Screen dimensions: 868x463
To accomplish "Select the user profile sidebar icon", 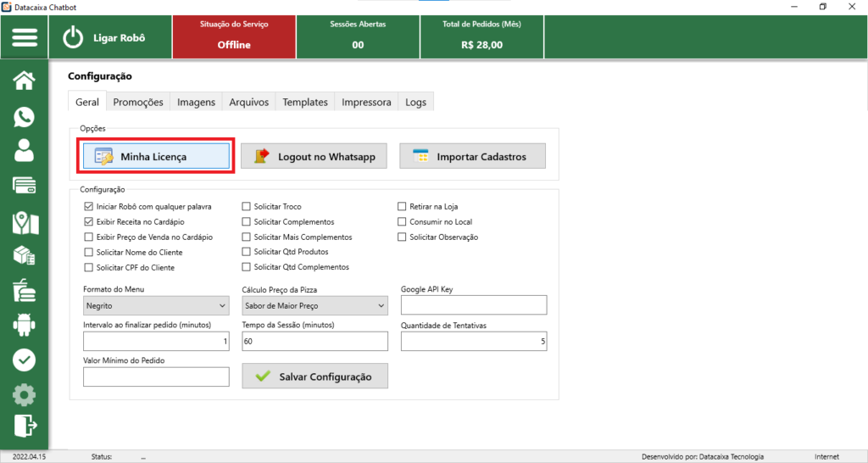I will click(25, 151).
